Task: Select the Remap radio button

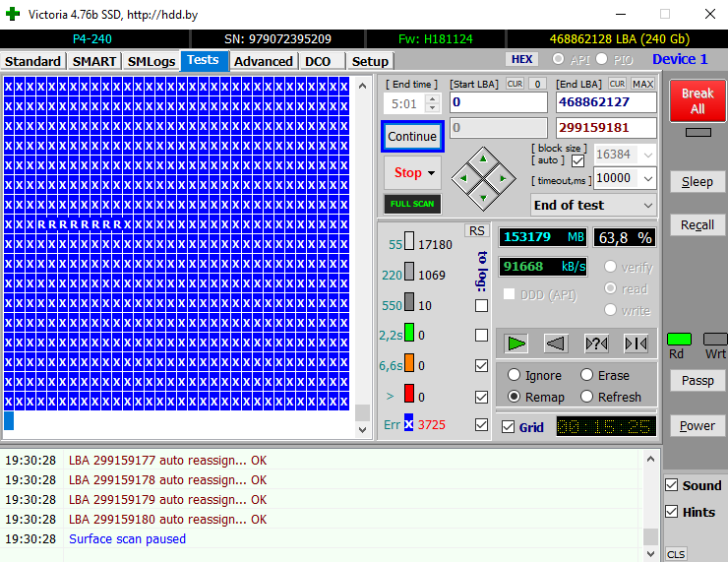Action: 514,397
